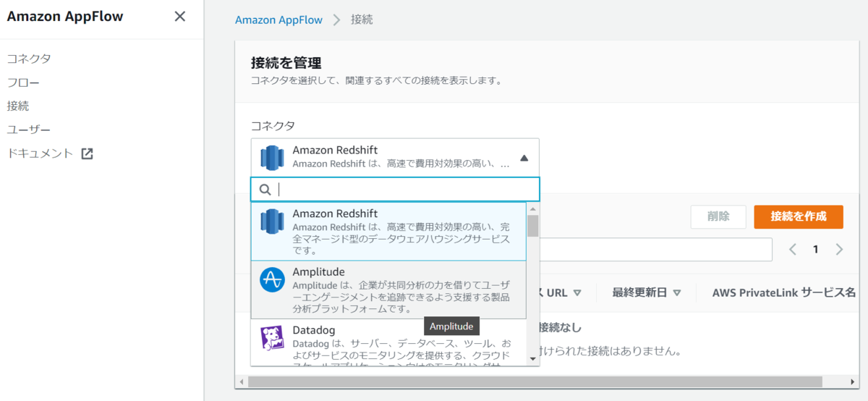Select the Amplitude connector option
This screenshot has height=401, width=868.
389,290
